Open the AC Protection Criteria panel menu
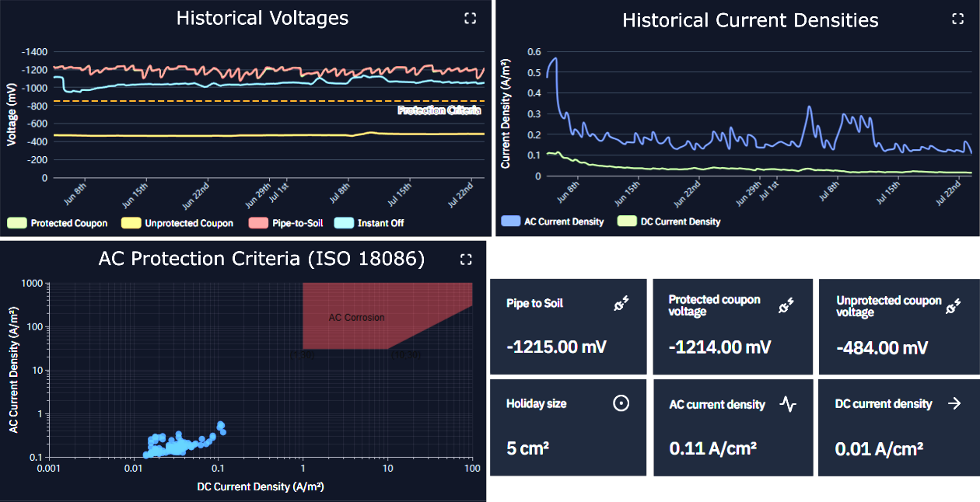Viewport: 980px width, 502px height. [261, 259]
